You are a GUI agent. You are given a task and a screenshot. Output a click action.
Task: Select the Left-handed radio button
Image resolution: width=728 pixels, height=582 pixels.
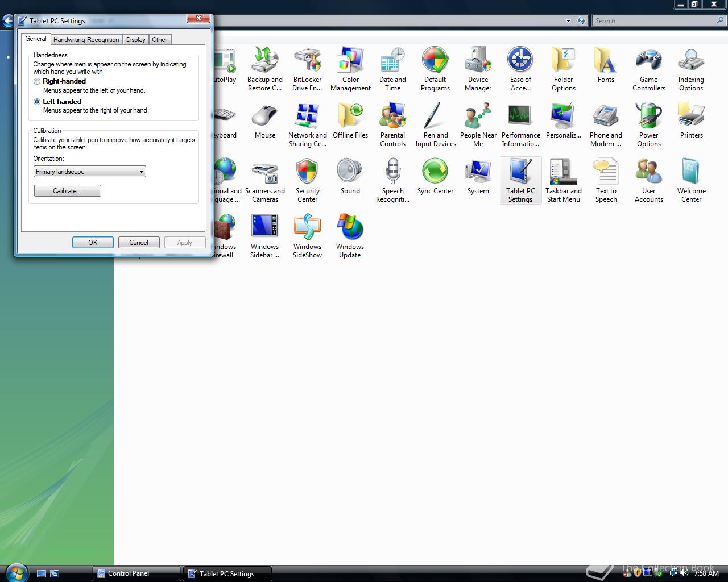click(37, 102)
